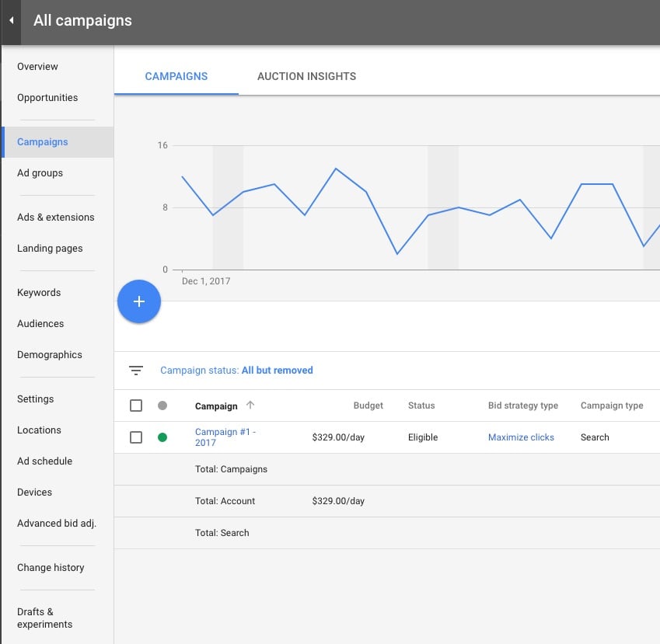
Task: Toggle sort arrow beside Campaign column
Action: click(x=250, y=405)
